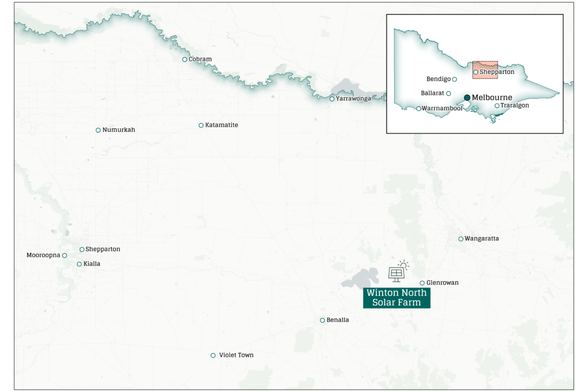The width and height of the screenshot is (588, 392).
Task: Click the Ballarat marker in inset
Action: pos(448,93)
